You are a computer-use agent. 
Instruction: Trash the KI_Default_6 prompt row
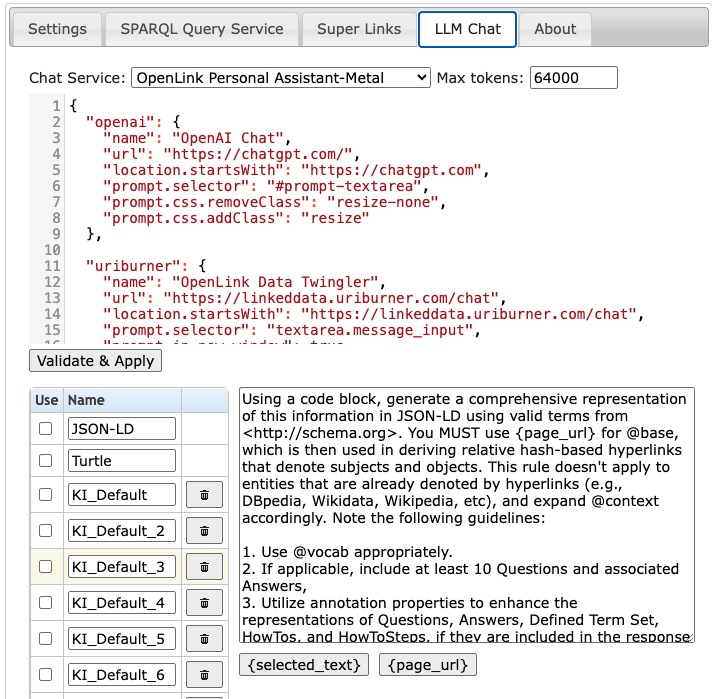[x=204, y=675]
